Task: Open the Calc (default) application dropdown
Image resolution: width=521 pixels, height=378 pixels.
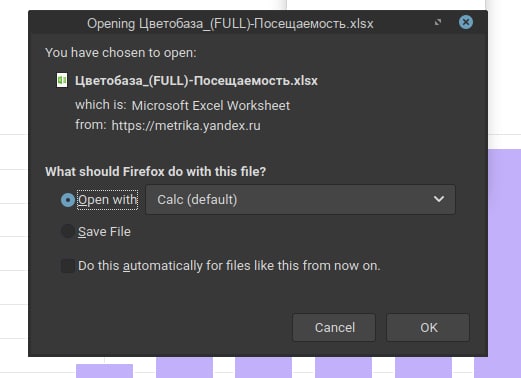Action: (300, 200)
